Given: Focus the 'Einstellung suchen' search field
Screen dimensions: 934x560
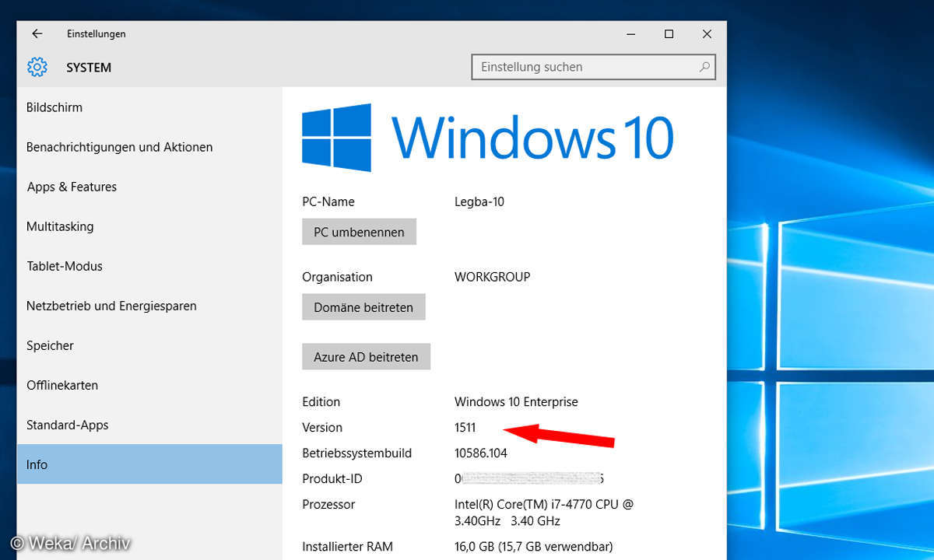Looking at the screenshot, I should 594,67.
